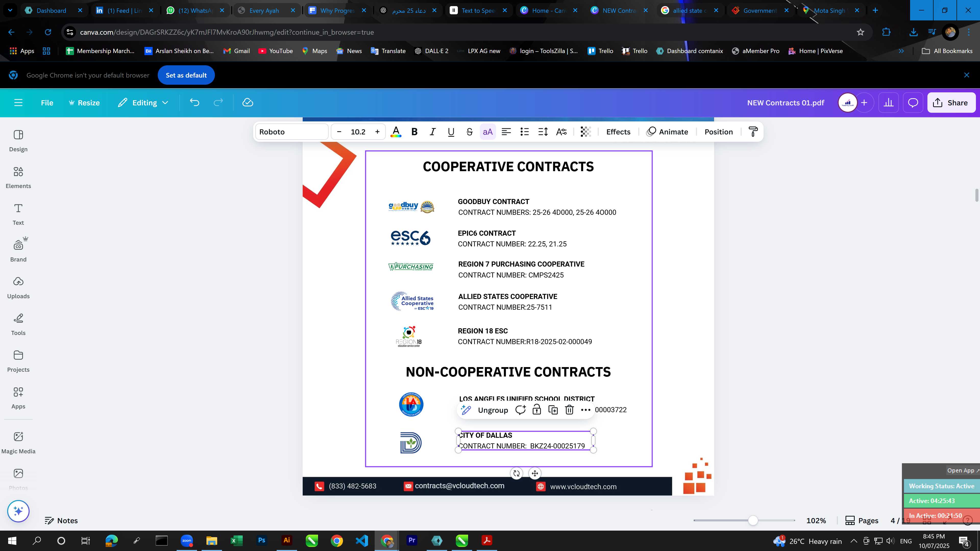Adjust the zoom slider
Screen dimensions: 980x551
point(753,521)
